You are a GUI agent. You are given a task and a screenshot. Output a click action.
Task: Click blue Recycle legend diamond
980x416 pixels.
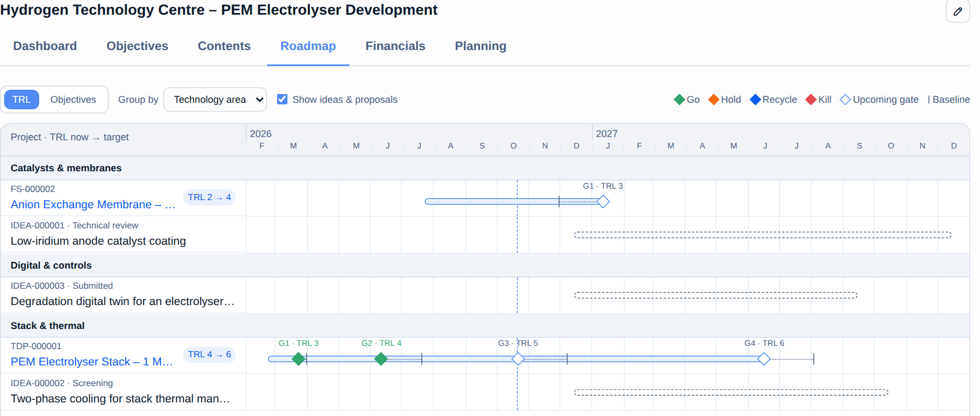(755, 100)
